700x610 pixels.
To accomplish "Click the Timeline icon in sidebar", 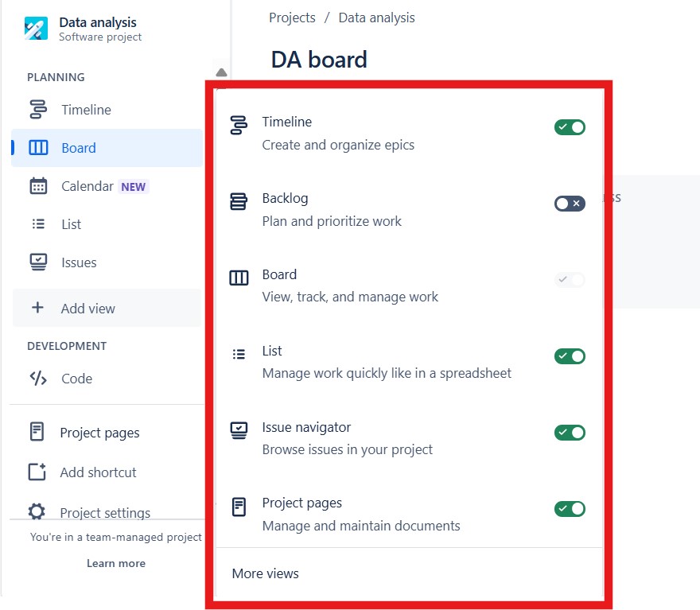I will point(38,110).
